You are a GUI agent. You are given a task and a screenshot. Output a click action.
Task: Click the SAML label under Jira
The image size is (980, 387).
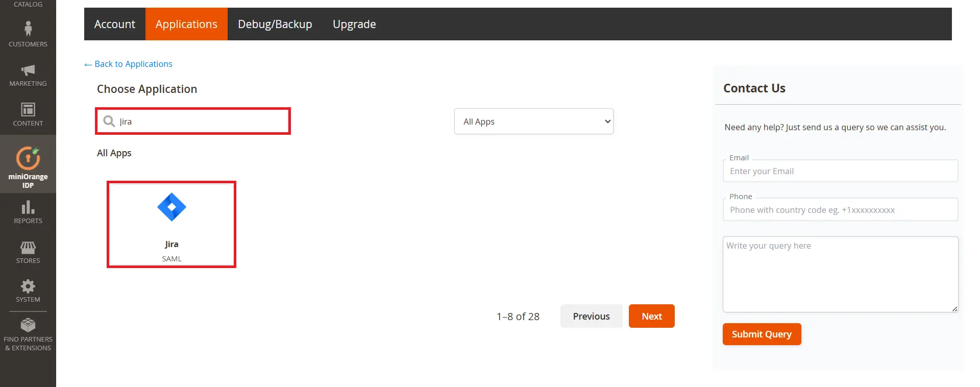pos(172,259)
